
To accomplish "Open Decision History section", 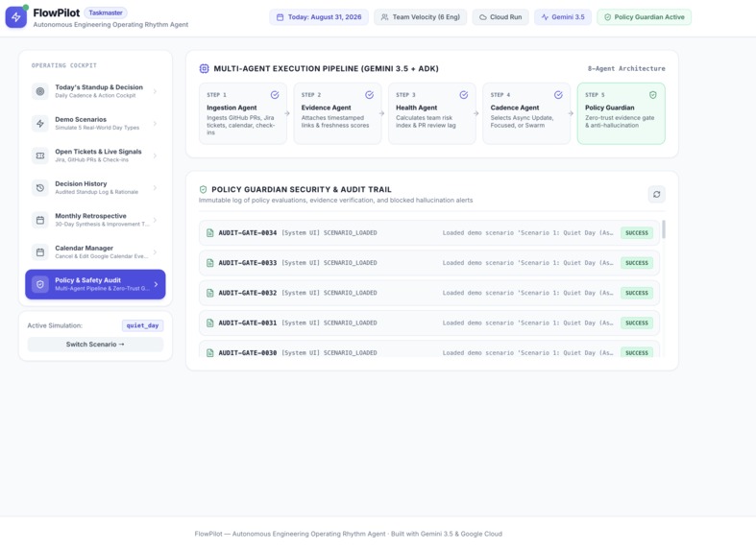I will (x=95, y=188).
